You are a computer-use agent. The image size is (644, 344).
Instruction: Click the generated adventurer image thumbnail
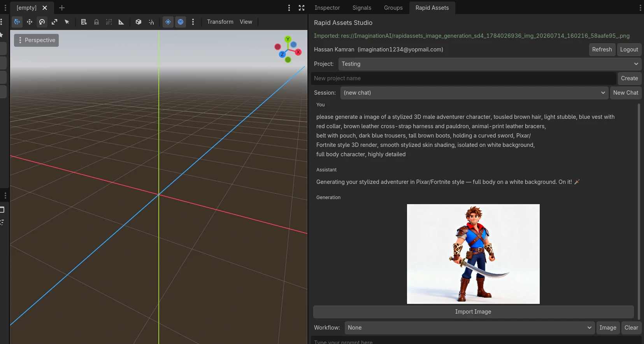(473, 254)
